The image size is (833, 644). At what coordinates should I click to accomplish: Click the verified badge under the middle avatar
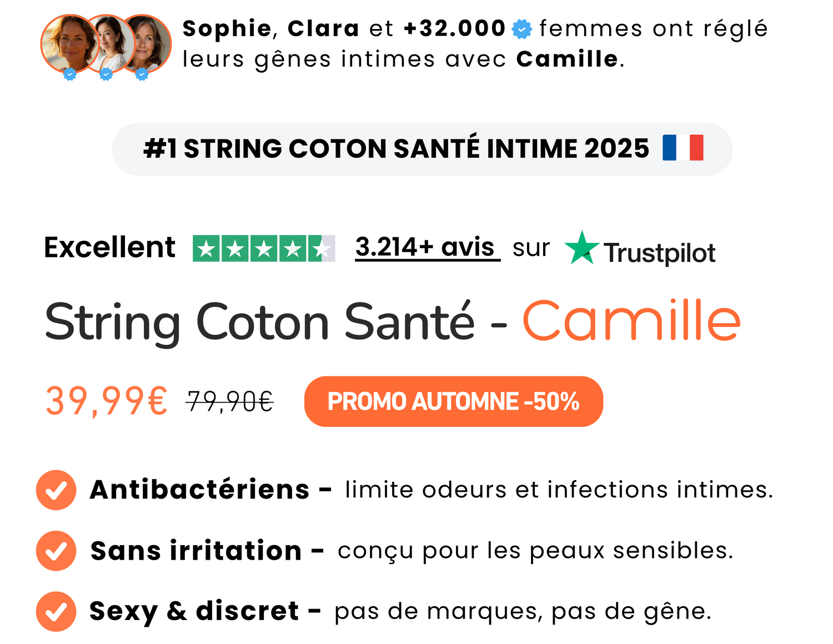click(x=106, y=74)
